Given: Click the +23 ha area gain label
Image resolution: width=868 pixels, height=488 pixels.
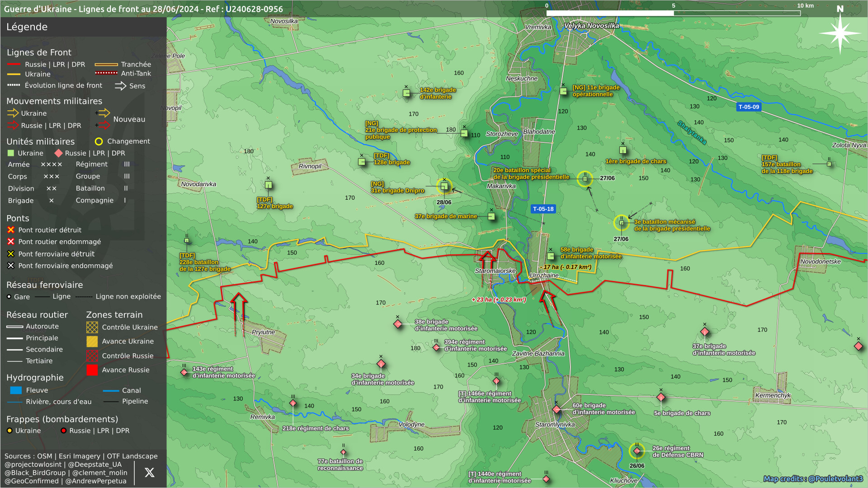Looking at the screenshot, I should click(499, 300).
